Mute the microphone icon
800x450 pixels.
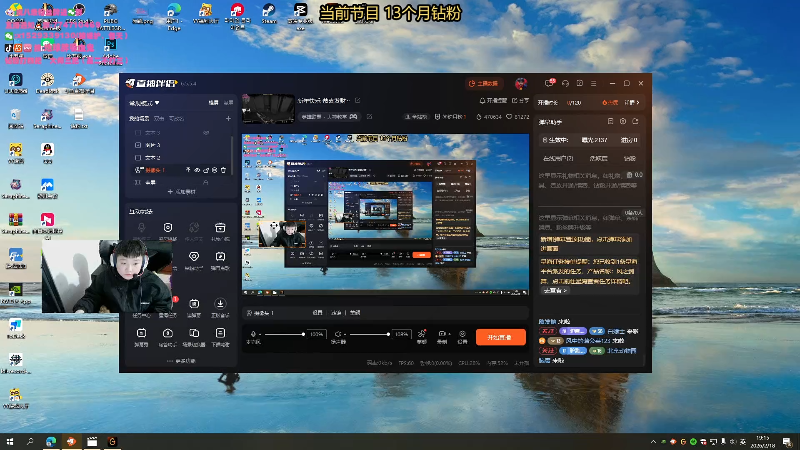(x=253, y=334)
